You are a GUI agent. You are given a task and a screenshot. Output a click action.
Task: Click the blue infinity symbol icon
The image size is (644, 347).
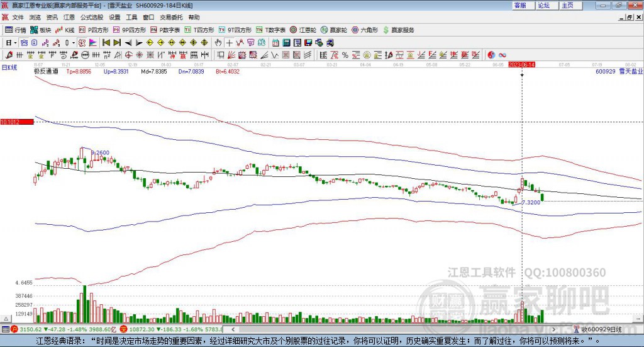[502, 55]
